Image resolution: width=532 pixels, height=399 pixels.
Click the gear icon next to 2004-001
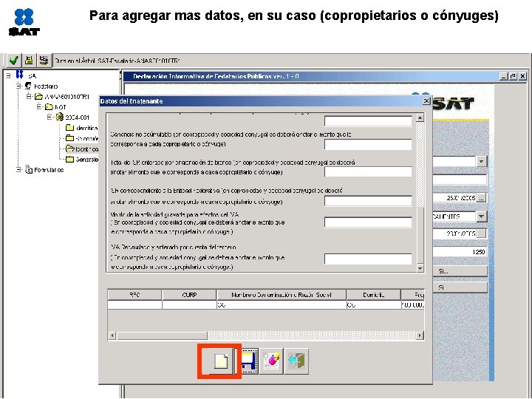(60, 117)
